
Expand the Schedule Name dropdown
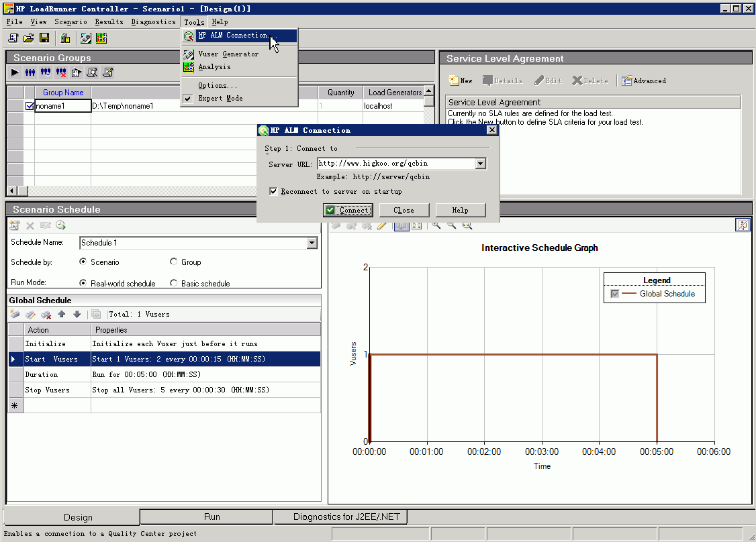[312, 243]
